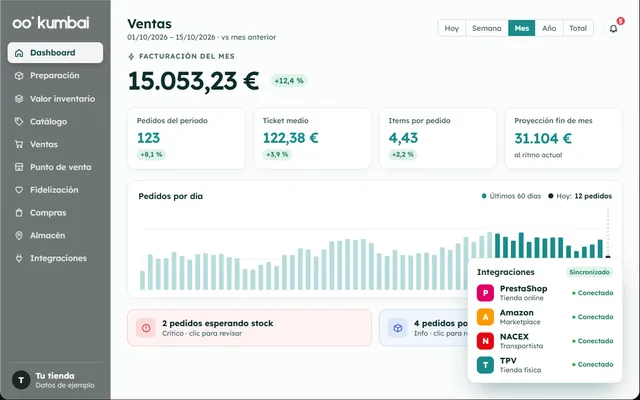Screen dimensions: 640x400
Task: Click the Compras bag icon
Action: click(19, 213)
